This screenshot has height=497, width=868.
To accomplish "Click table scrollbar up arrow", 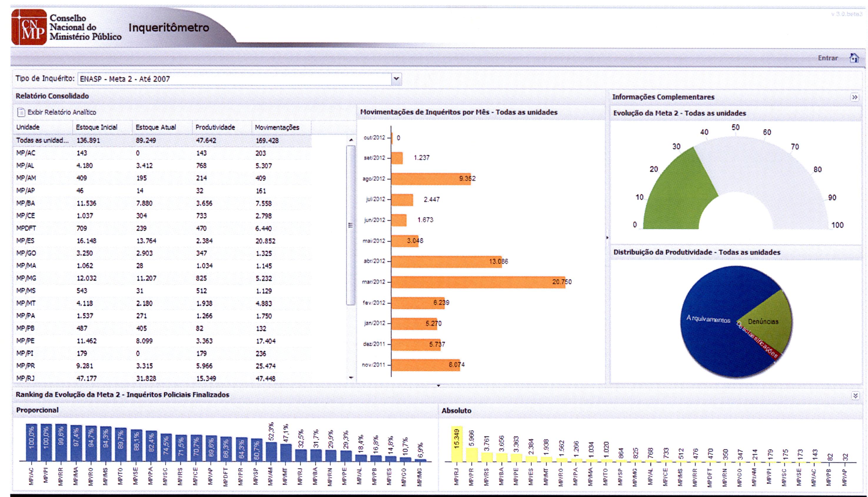I will point(351,140).
